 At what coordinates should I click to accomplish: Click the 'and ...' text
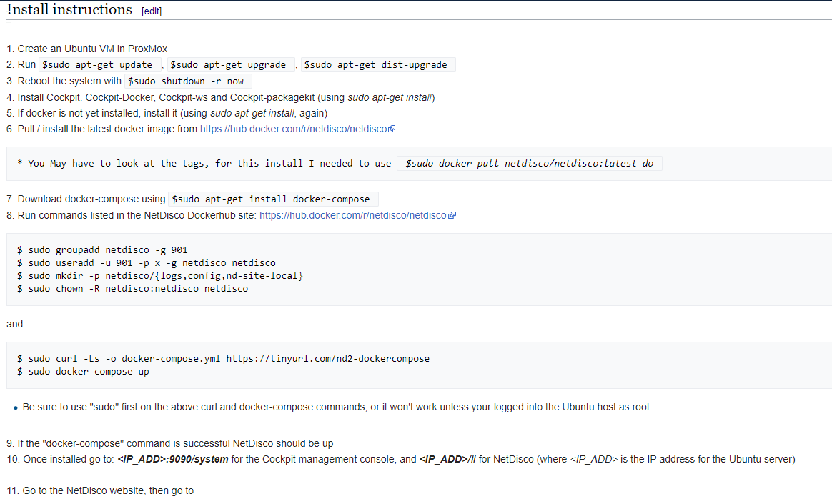tap(20, 324)
